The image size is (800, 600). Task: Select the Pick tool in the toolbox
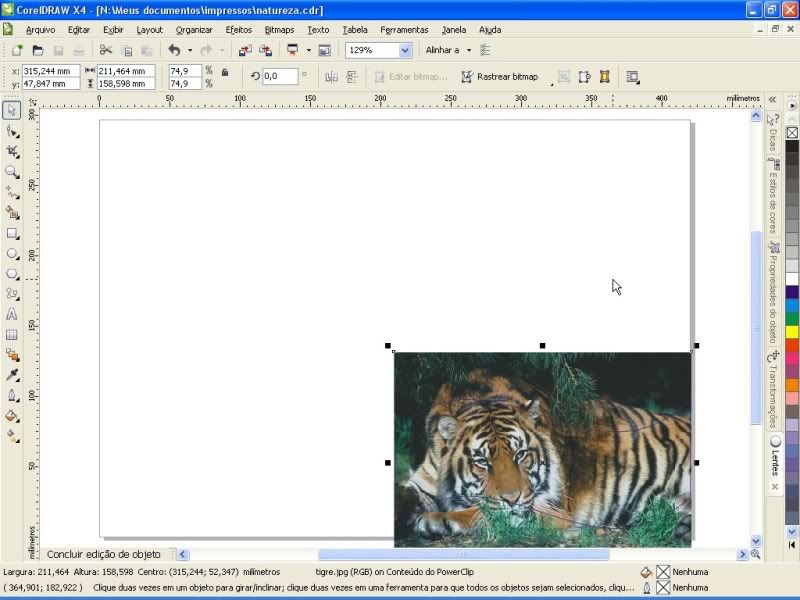click(x=12, y=110)
